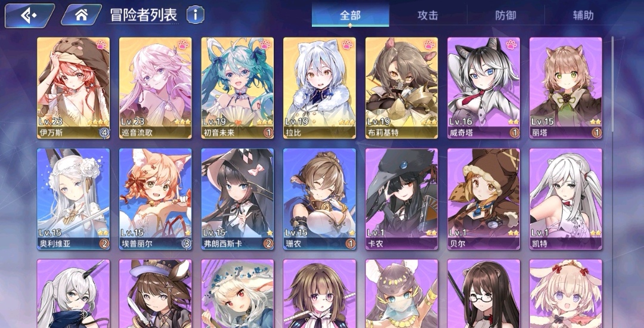Open the 防御 filter tab

pyautogui.click(x=506, y=16)
